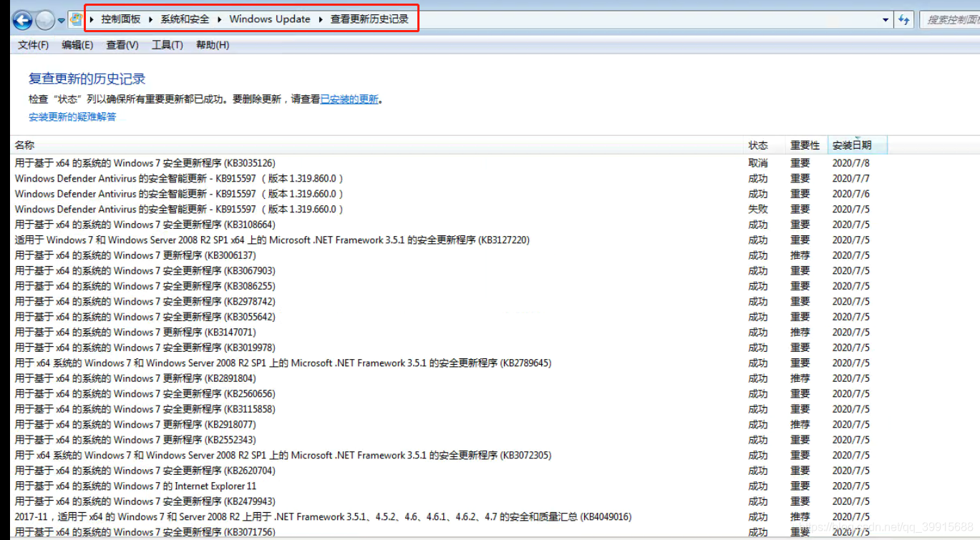Click the Control Panel icon in address bar
Viewport: 980px width, 540px height.
tap(76, 19)
